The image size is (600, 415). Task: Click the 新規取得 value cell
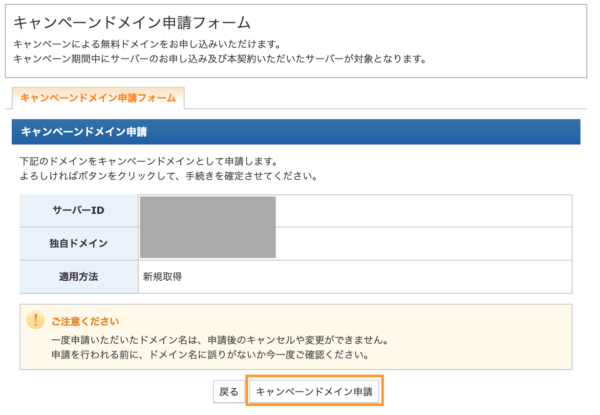[162, 275]
